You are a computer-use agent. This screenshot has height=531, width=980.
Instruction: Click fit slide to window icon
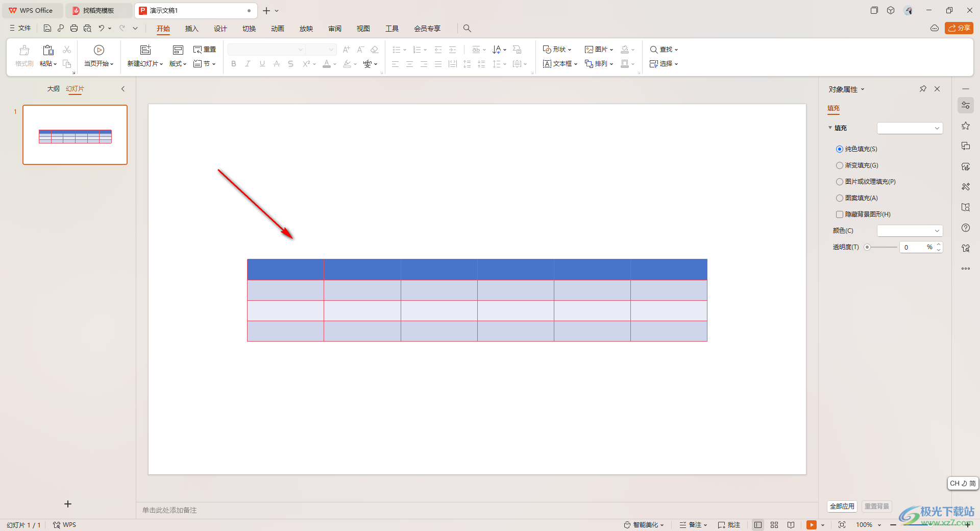click(x=842, y=525)
